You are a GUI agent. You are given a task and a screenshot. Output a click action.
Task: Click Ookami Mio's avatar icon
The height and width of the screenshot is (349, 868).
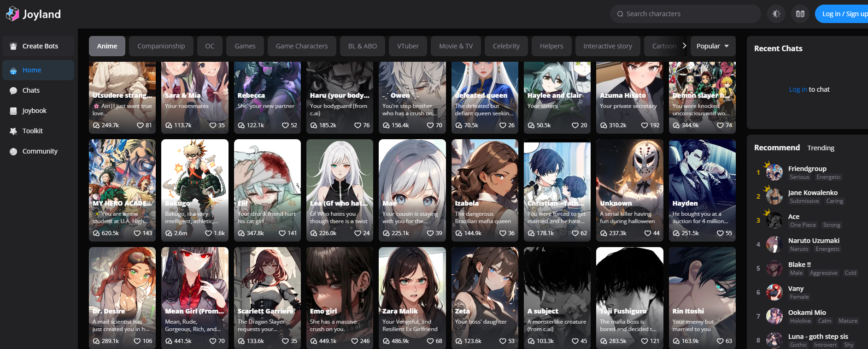(x=774, y=316)
